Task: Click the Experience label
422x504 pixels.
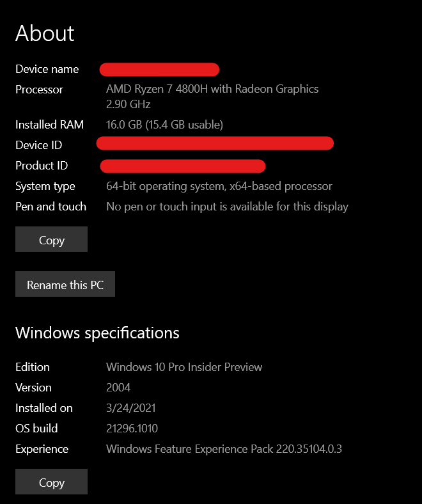Action: pos(42,449)
